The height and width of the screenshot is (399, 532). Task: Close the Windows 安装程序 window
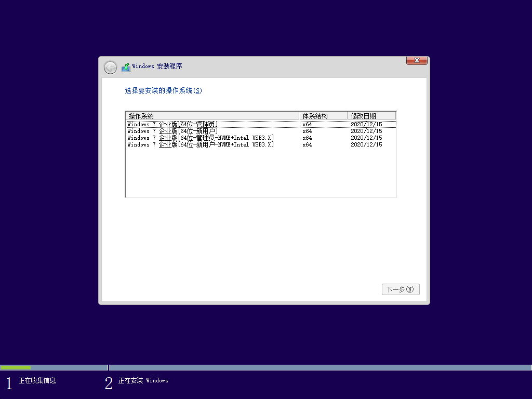point(416,60)
